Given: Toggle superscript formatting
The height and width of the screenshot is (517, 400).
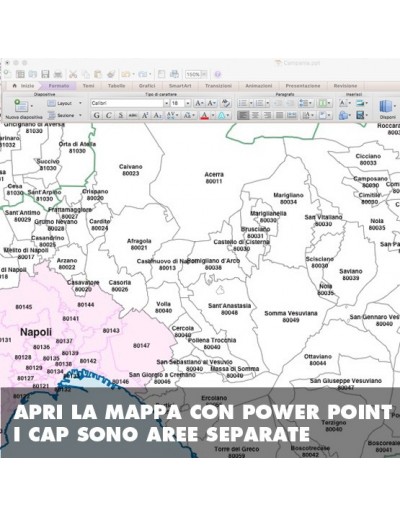Looking at the screenshot, I should [x=145, y=115].
